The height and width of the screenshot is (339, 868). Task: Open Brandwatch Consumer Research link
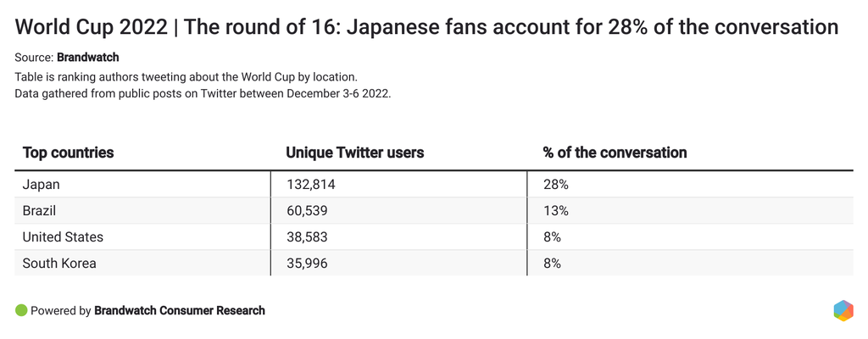(x=180, y=310)
